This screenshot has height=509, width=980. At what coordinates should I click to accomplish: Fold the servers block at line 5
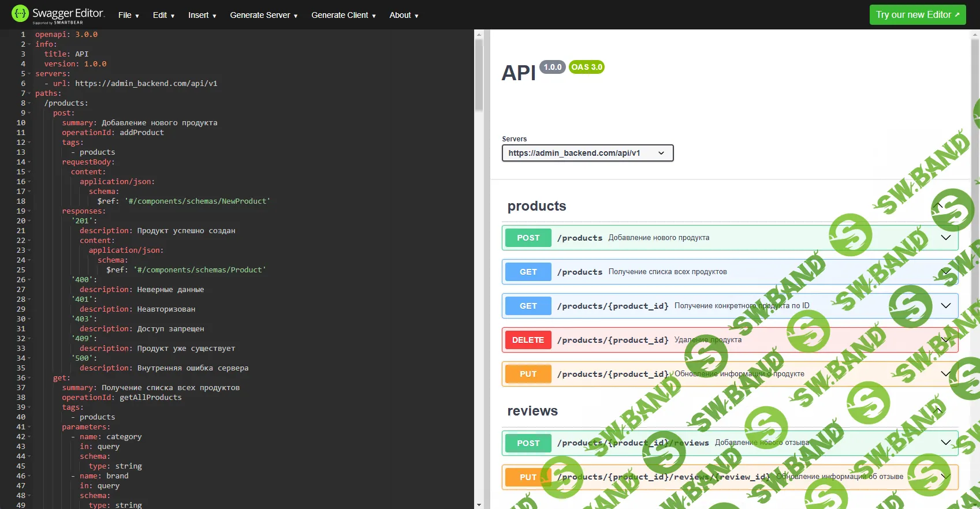coord(29,74)
